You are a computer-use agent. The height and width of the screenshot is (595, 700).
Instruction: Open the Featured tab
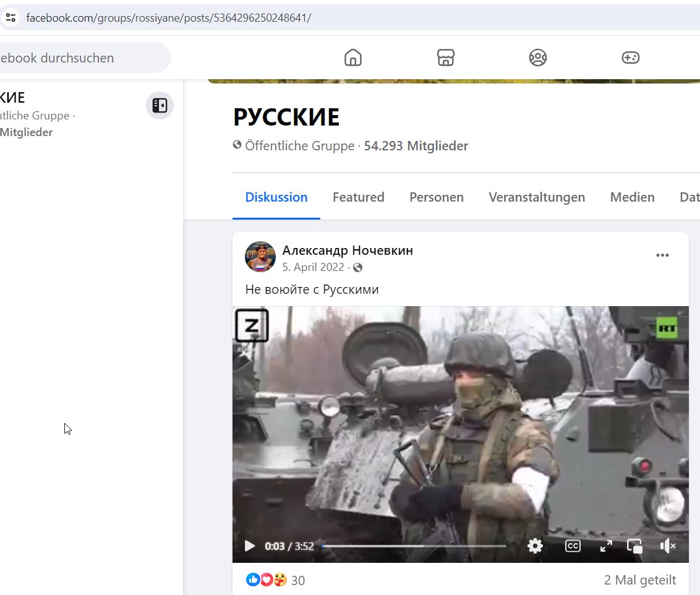point(359,197)
